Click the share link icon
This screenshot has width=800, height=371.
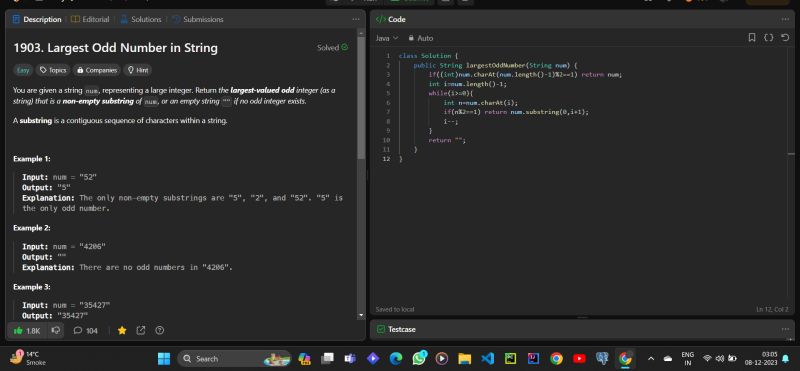pos(141,331)
